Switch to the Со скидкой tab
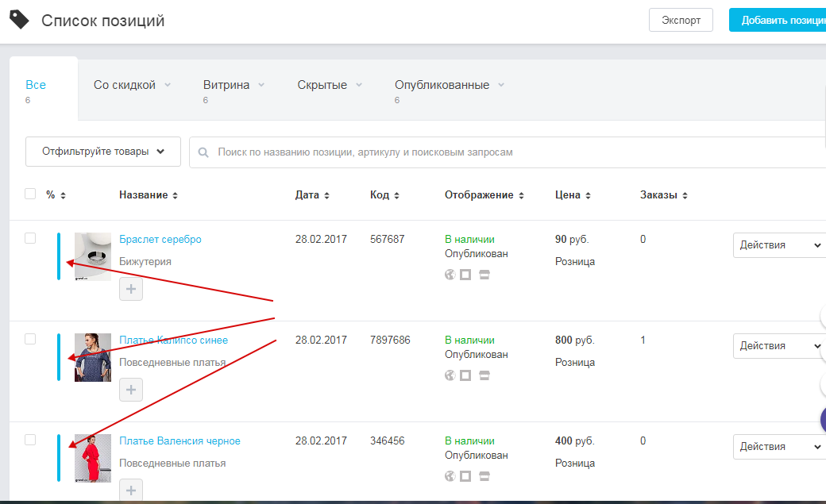The width and height of the screenshot is (826, 504). (x=125, y=85)
